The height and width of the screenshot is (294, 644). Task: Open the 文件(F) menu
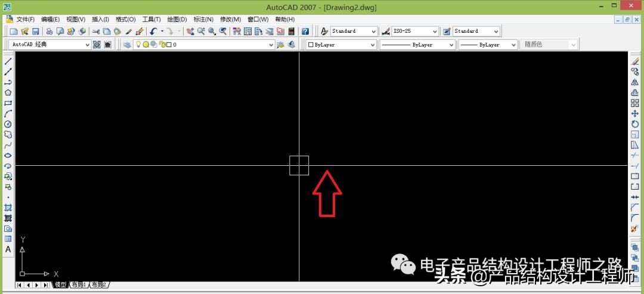point(26,19)
